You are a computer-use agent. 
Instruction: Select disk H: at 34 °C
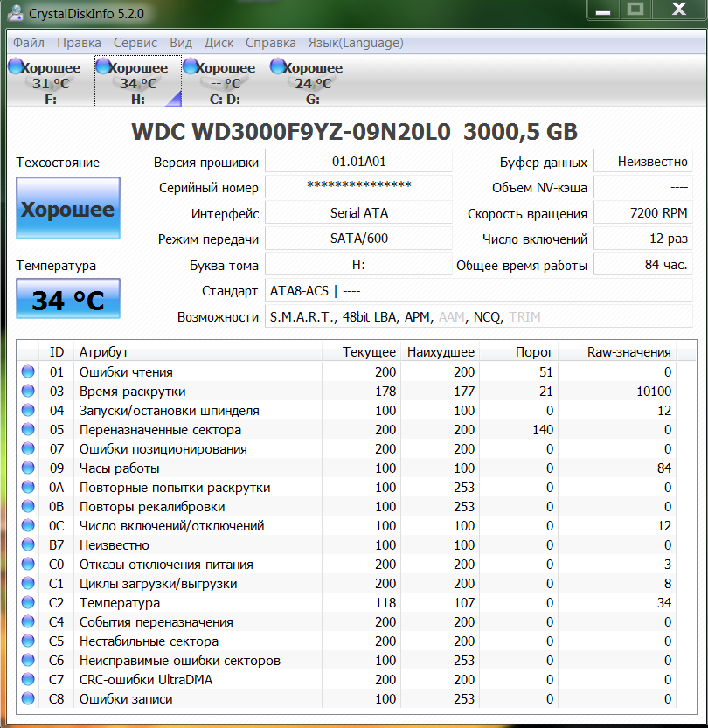138,82
